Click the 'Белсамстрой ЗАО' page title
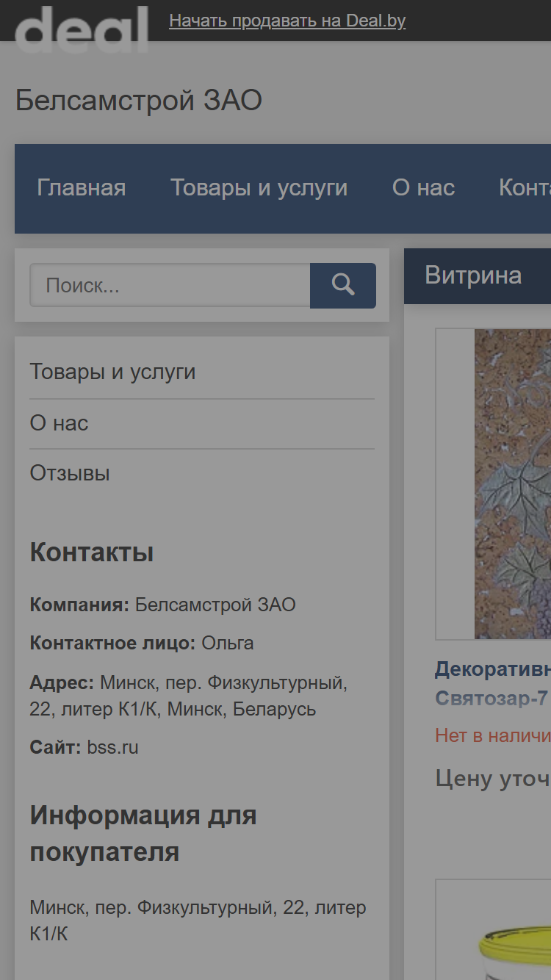Screen dimensions: 551x980 point(139,101)
